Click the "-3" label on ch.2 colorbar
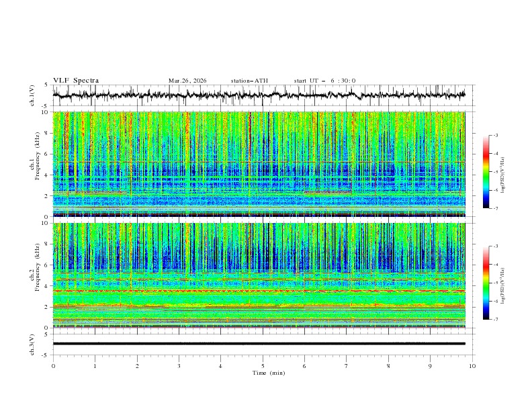532x411 pixels. click(x=495, y=246)
